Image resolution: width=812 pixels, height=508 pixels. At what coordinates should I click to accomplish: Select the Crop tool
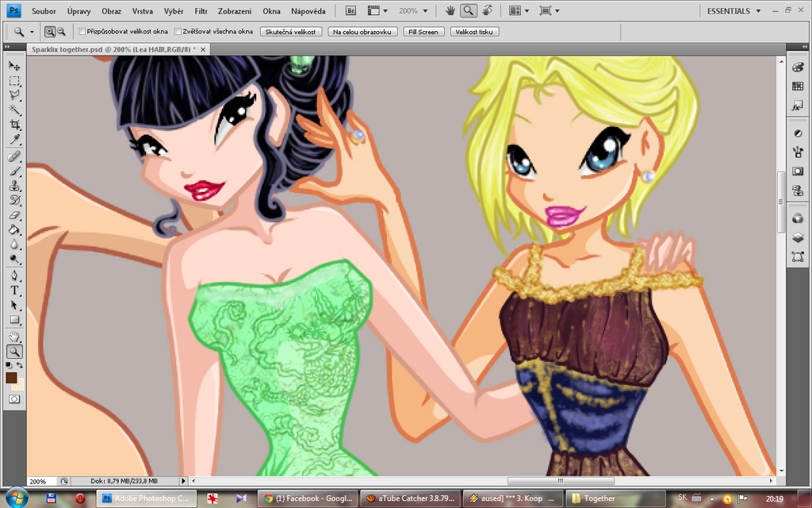pyautogui.click(x=14, y=125)
